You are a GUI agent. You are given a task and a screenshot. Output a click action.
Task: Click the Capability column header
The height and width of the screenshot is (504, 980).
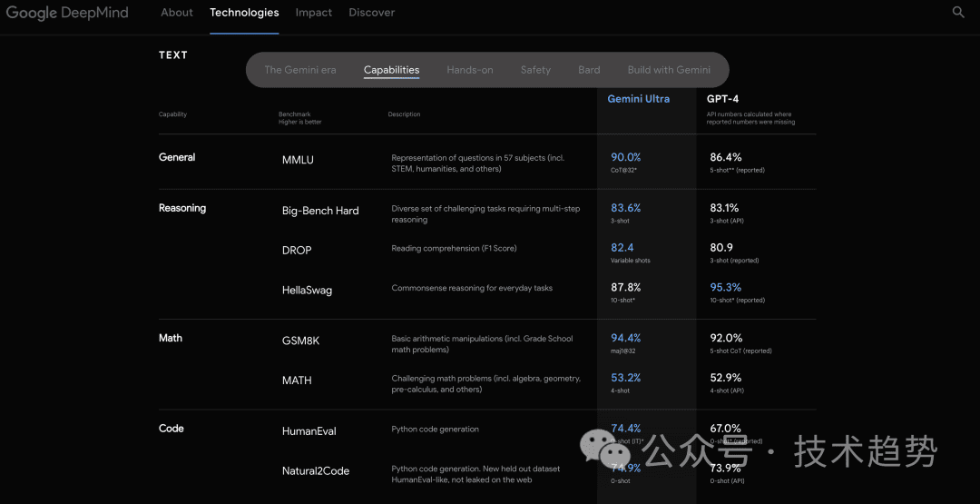coord(172,114)
